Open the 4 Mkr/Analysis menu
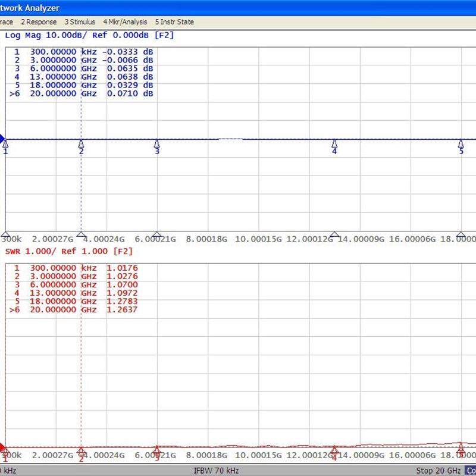Image resolution: width=476 pixels, height=476 pixels. click(x=125, y=22)
